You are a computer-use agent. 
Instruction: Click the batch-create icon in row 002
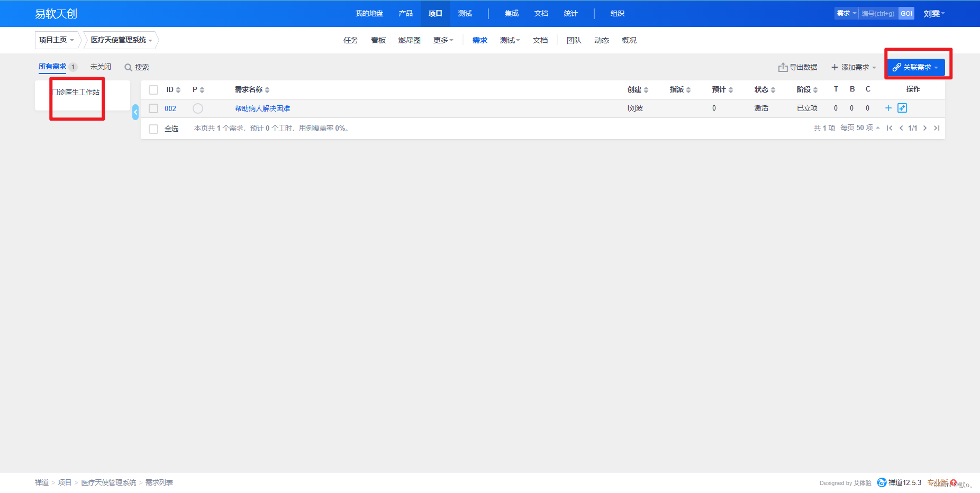[902, 108]
